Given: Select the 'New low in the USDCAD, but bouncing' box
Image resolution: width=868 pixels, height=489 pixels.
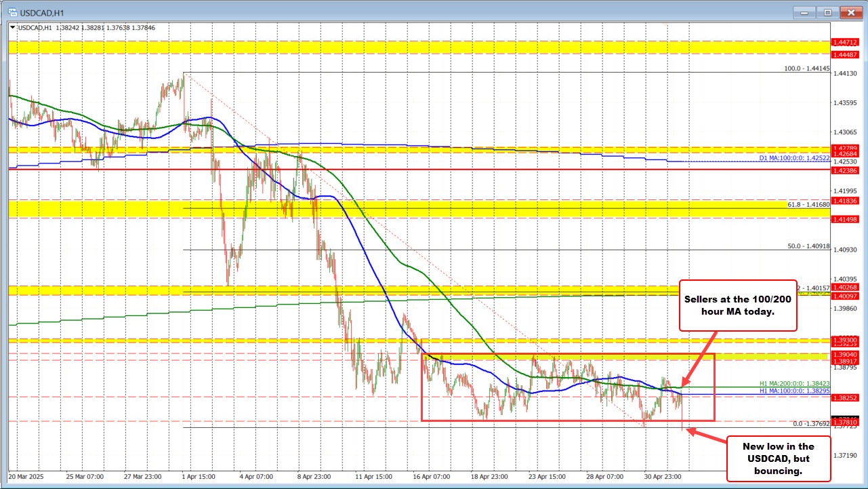Looking at the screenshot, I should pyautogui.click(x=779, y=459).
